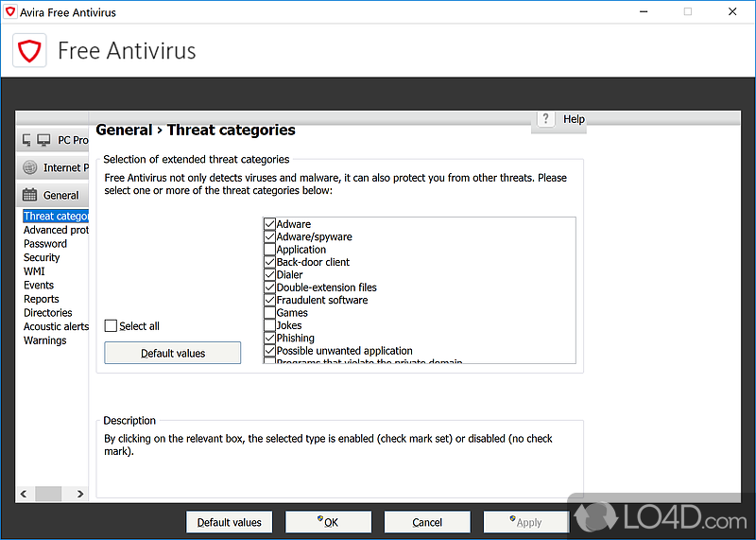The image size is (756, 540).
Task: Collapse the General section
Action: click(61, 195)
